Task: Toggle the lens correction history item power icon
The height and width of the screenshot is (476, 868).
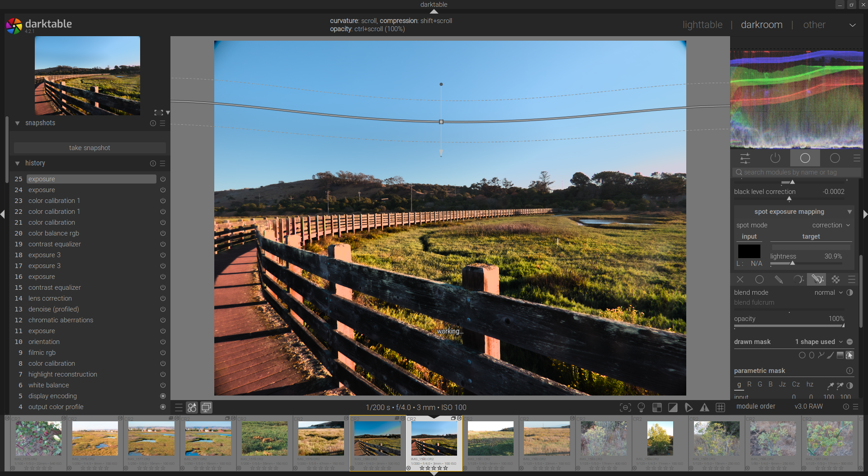Action: click(163, 298)
